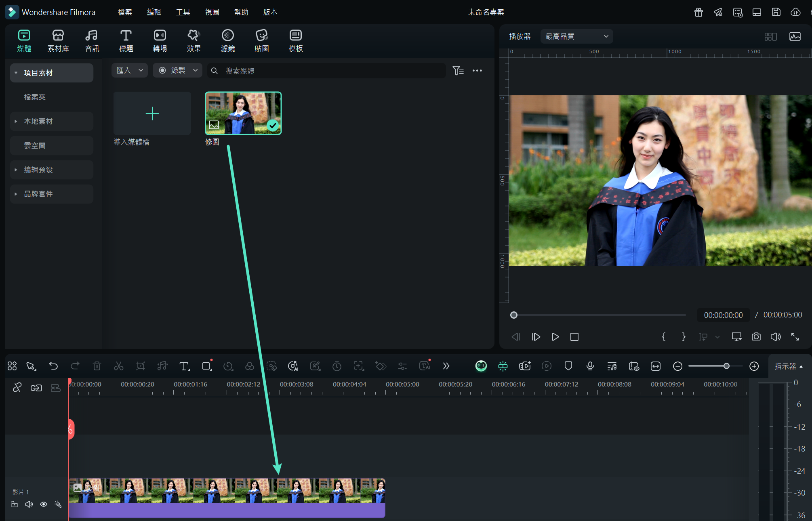Click the gift icon in title bar

pos(698,12)
